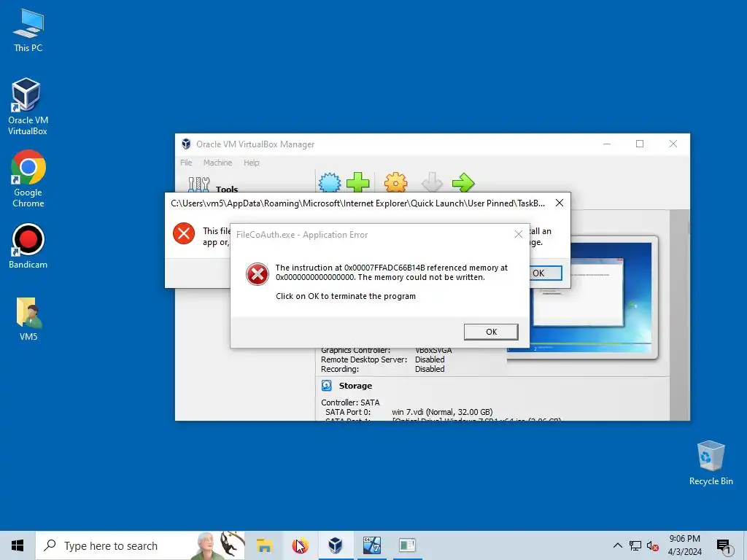Show hidden system tray icons
747x560 pixels.
tap(617, 545)
